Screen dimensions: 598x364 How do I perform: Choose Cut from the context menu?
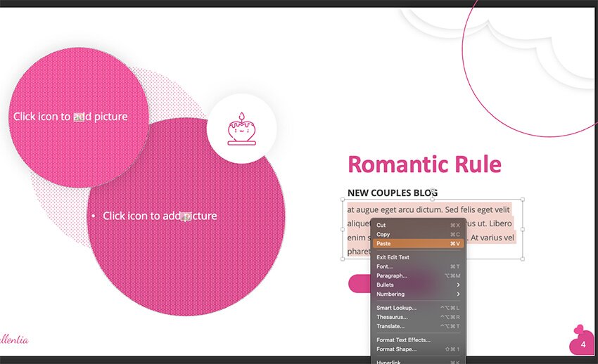click(x=381, y=225)
